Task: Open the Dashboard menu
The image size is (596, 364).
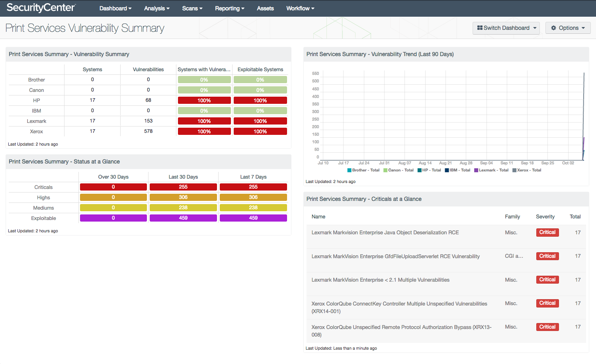Action: pos(115,8)
